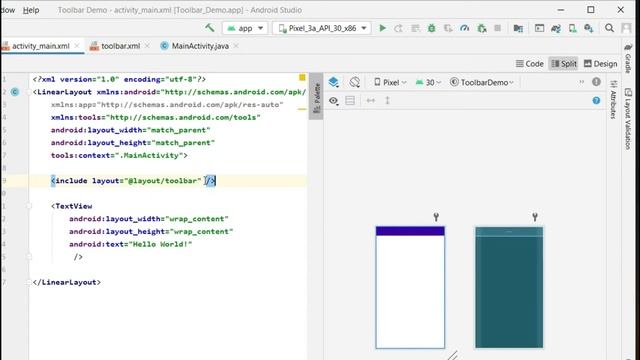This screenshot has height=360, width=640.
Task: Expand the hidden design toolbar items chevron
Action: click(x=581, y=82)
